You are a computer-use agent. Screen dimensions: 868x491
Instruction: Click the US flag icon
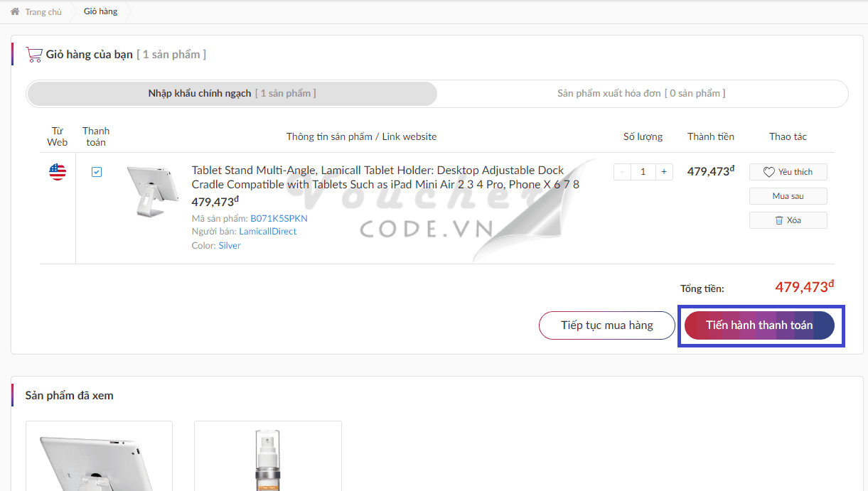click(x=58, y=172)
